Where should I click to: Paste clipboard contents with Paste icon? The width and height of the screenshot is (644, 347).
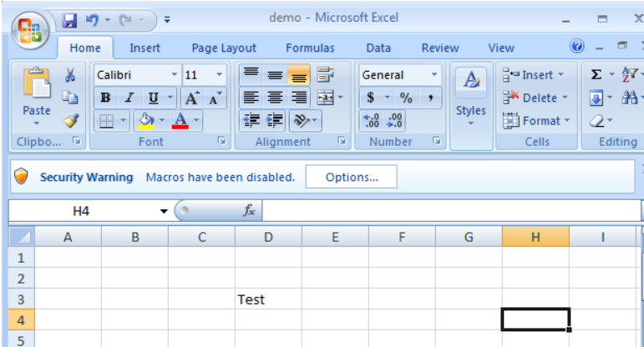click(x=37, y=84)
